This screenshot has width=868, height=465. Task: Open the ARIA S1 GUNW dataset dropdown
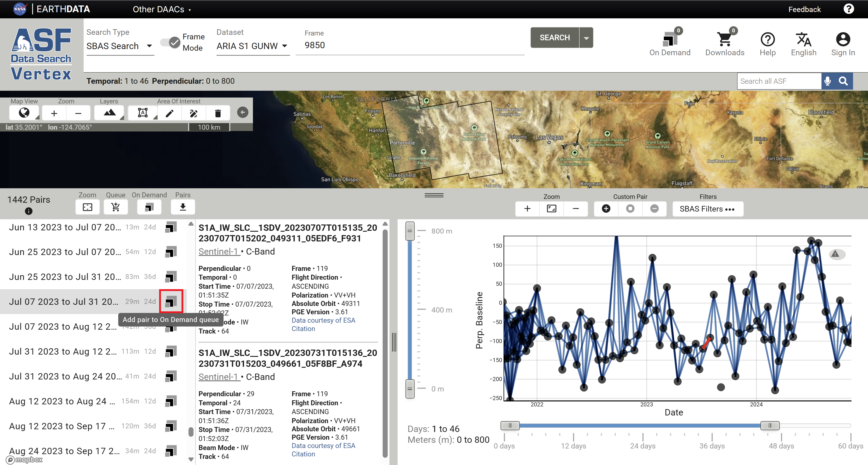(252, 46)
